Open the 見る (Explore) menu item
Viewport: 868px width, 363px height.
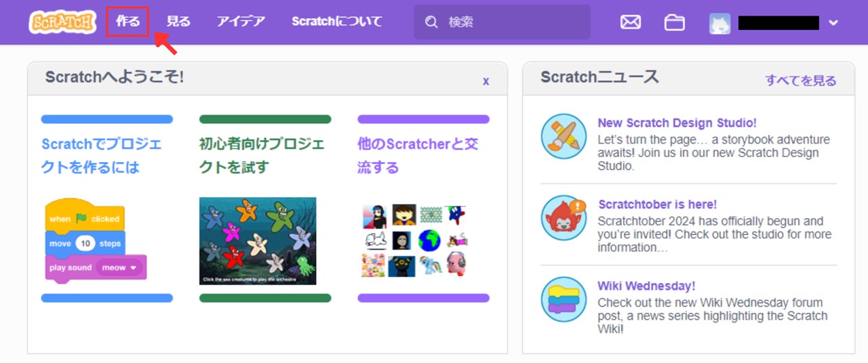pyautogui.click(x=178, y=22)
